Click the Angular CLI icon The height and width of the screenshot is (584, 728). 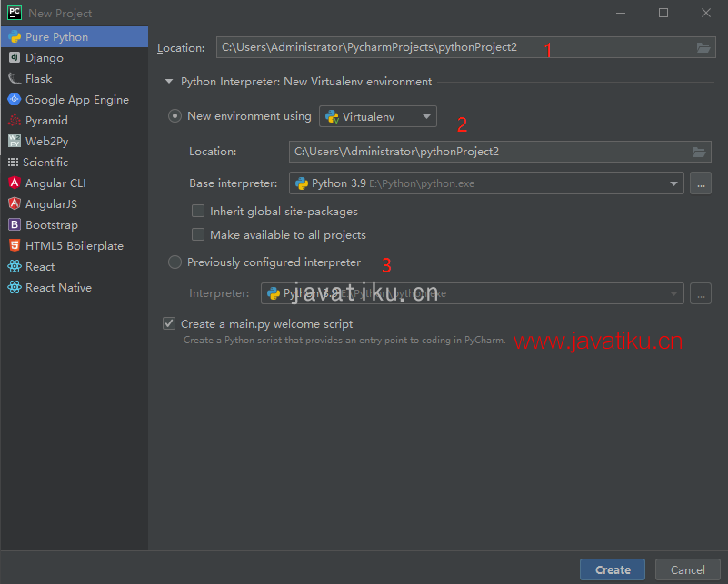[15, 183]
